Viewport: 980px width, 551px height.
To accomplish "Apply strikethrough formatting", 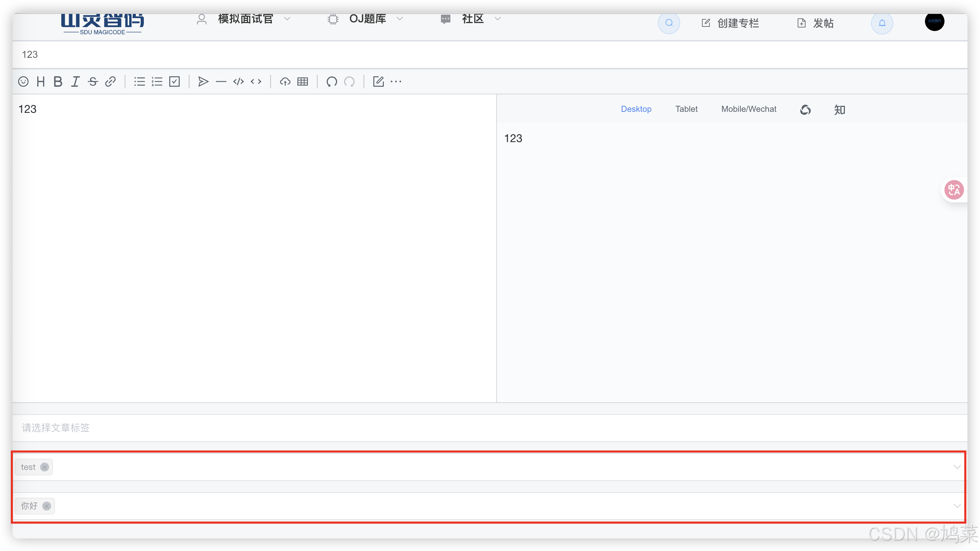I will pos(93,82).
